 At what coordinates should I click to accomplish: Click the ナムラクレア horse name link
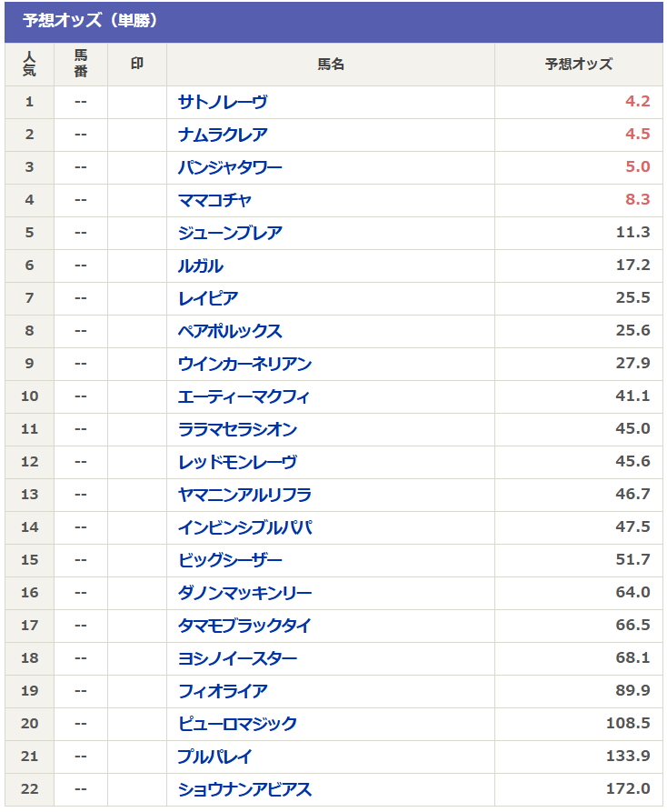tap(223, 135)
